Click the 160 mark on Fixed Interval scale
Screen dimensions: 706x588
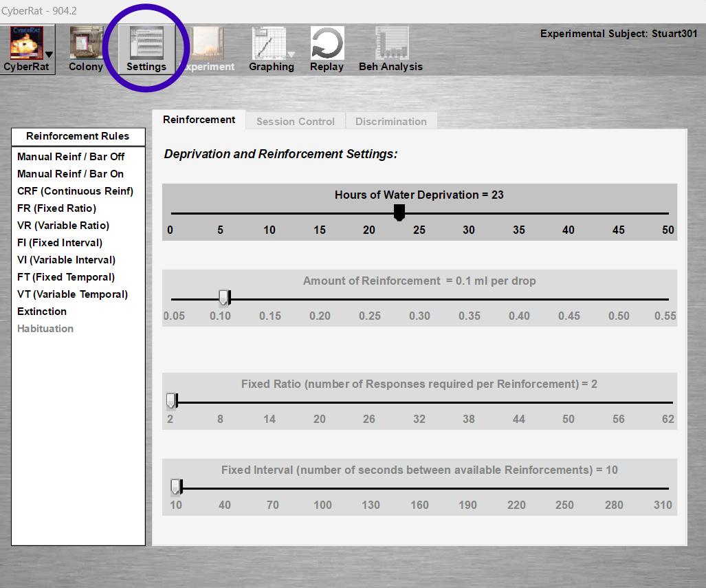419,505
